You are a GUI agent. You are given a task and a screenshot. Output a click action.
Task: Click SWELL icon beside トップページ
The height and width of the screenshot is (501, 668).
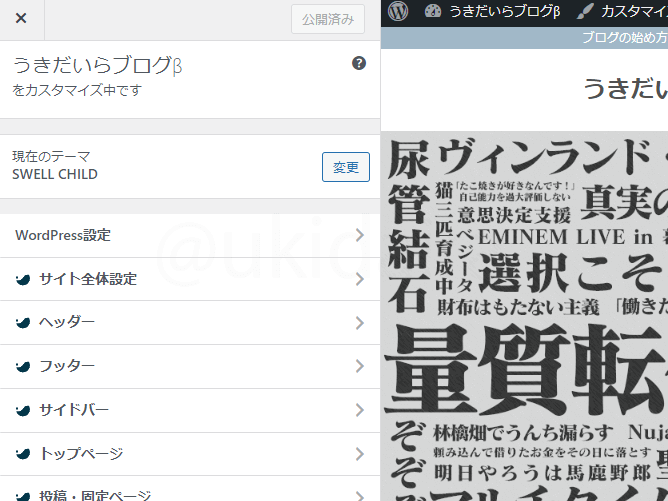click(23, 454)
